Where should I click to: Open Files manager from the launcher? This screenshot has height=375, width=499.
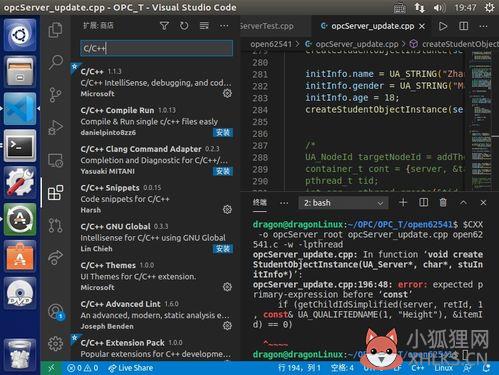point(20,72)
